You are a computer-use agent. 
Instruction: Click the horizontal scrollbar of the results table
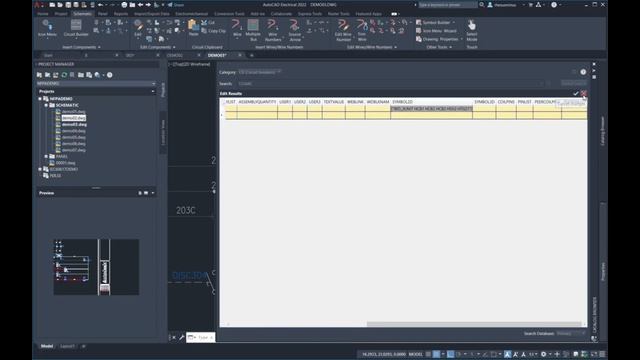click(474, 324)
